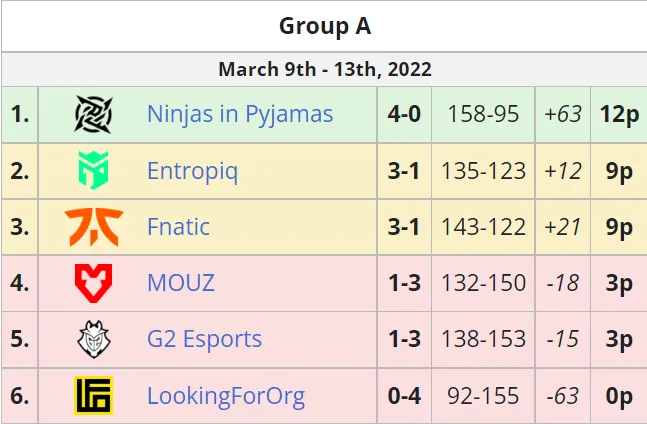Screen dimensions: 647x424
Task: Open the Ninjas in Pyjamas team link
Action: click(240, 114)
